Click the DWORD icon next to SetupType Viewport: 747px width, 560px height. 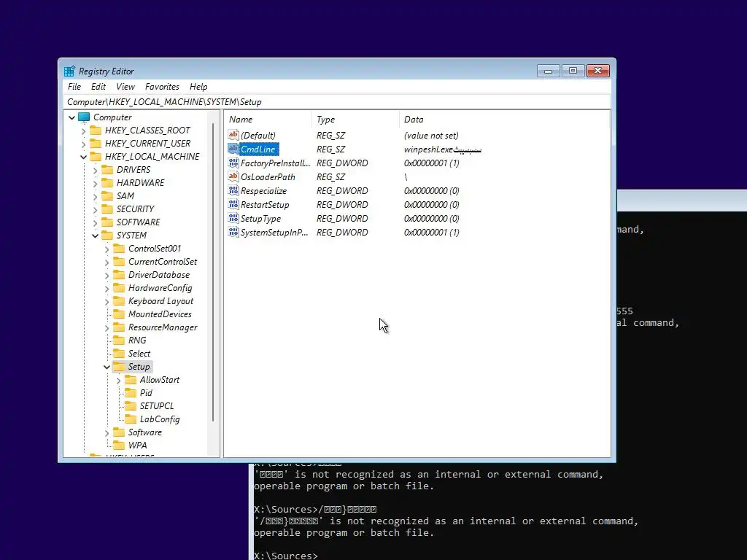coord(233,218)
